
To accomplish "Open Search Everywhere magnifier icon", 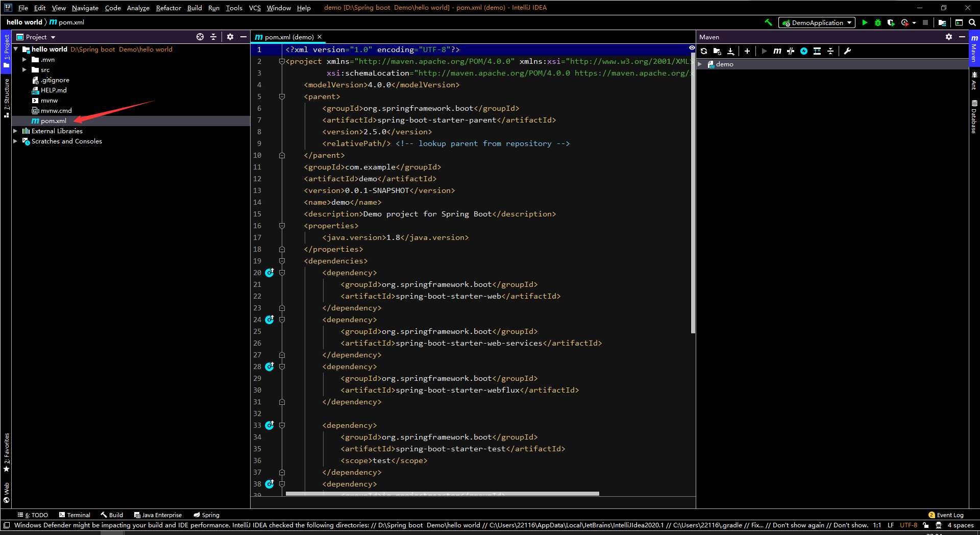I will pyautogui.click(x=972, y=22).
